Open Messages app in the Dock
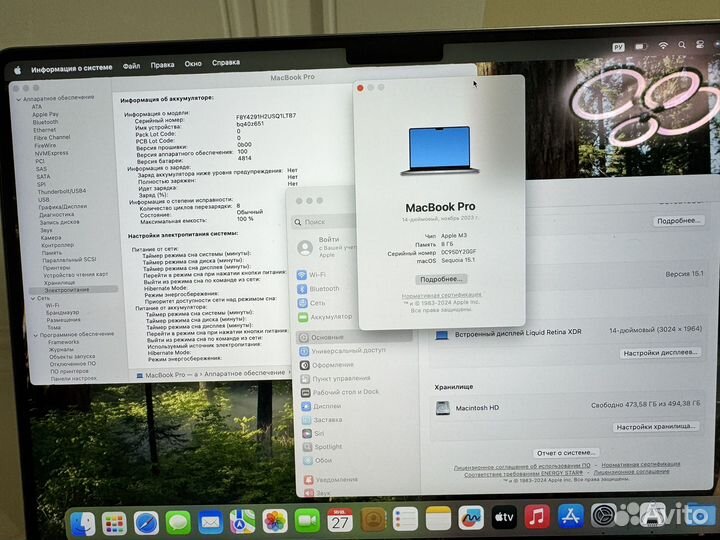 [178, 523]
